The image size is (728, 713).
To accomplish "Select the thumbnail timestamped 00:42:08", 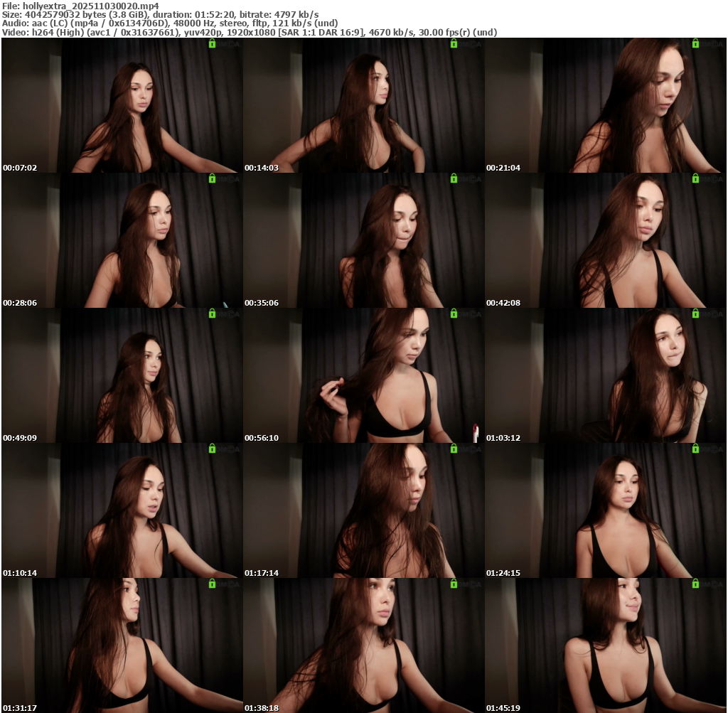I will 606,240.
